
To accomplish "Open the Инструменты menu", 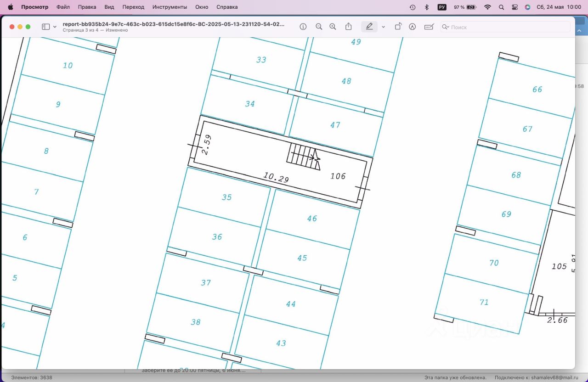I will tap(170, 7).
